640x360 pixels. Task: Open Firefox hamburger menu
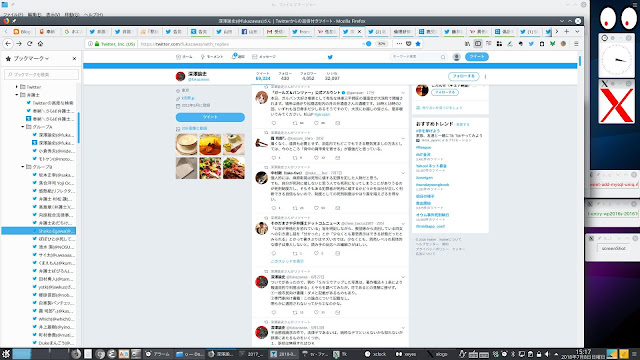point(576,44)
